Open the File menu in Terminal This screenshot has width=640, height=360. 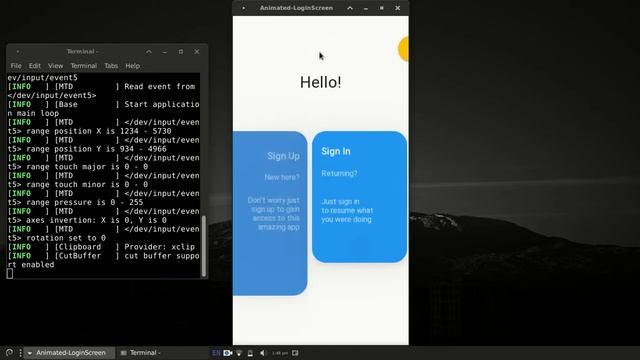click(16, 66)
